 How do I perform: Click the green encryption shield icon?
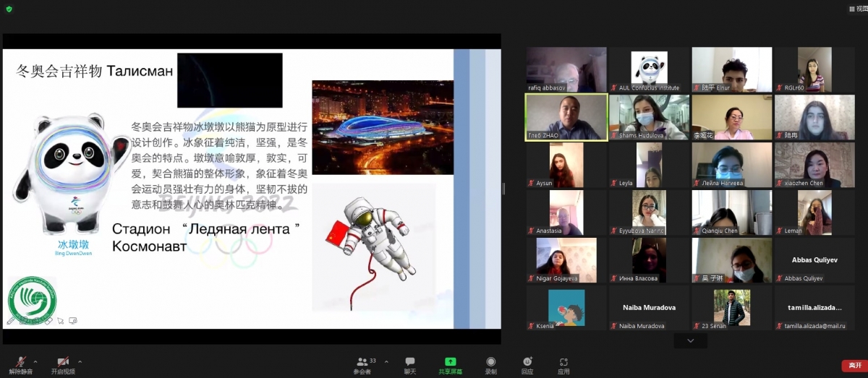pyautogui.click(x=9, y=9)
